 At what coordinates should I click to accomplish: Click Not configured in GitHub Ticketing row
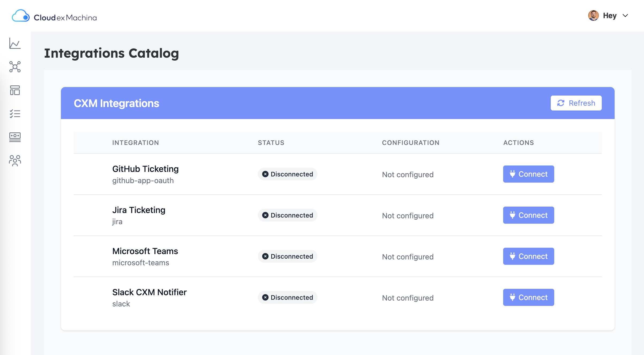pyautogui.click(x=408, y=175)
